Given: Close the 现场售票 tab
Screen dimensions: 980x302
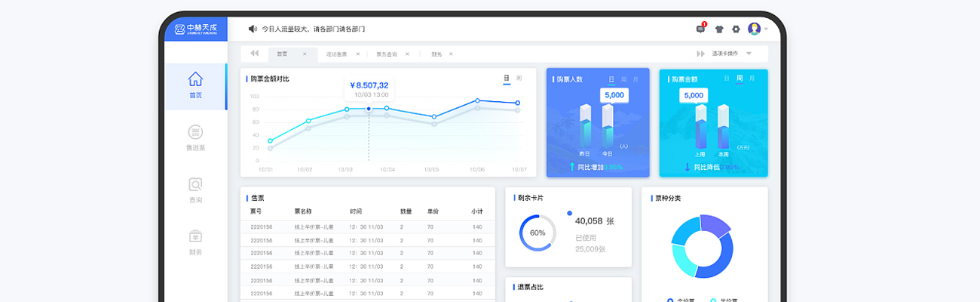Looking at the screenshot, I should pyautogui.click(x=357, y=54).
